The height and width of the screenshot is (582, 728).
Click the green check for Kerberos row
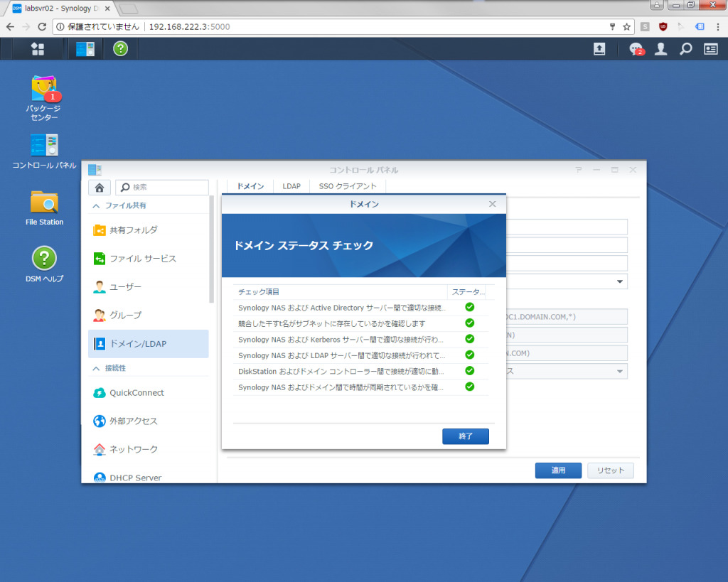(x=469, y=339)
